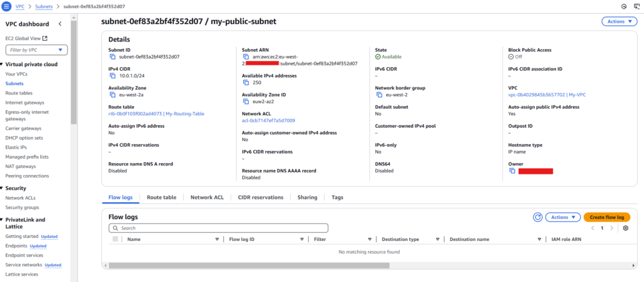This screenshot has width=644, height=282.
Task: Copy the IPv4 CIDR 10.0.1.0/24
Action: pos(113,76)
